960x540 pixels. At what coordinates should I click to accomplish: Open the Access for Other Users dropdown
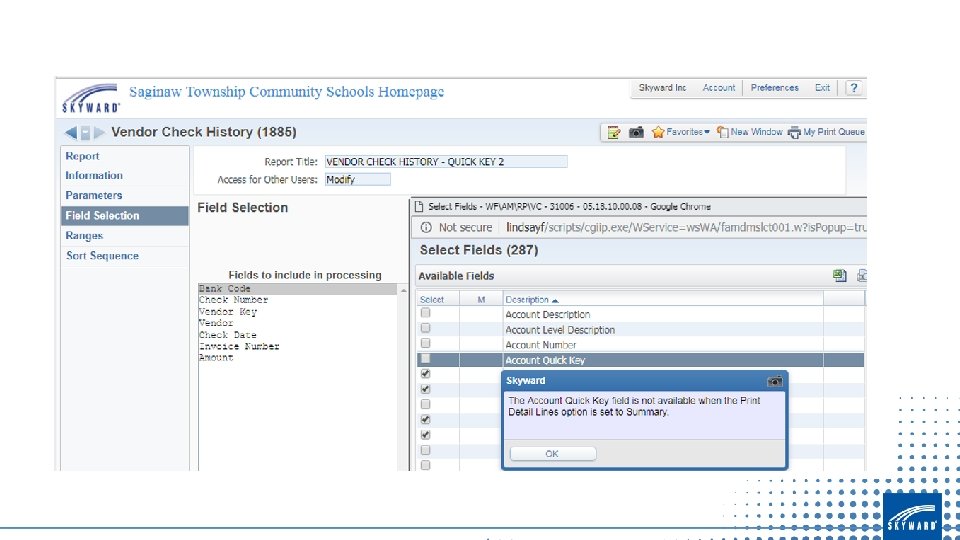coord(358,179)
